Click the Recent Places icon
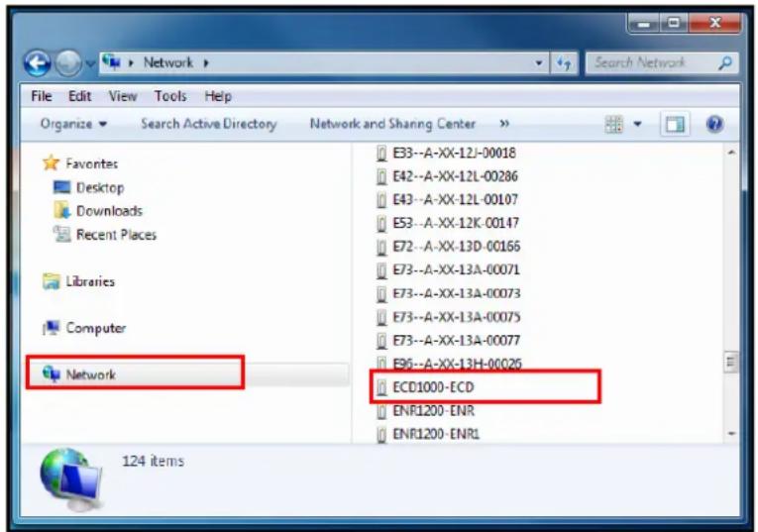This screenshot has width=758, height=532. 61,234
